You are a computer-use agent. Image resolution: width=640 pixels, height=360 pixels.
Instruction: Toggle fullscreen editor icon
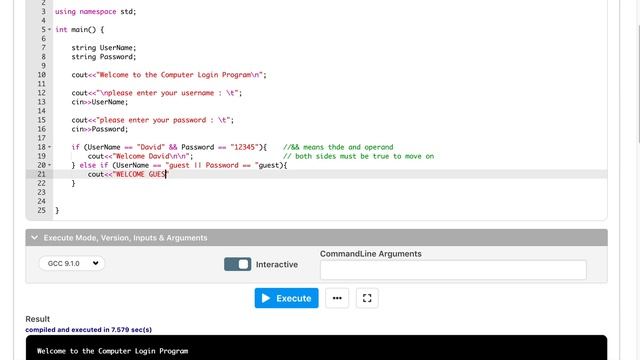(367, 298)
